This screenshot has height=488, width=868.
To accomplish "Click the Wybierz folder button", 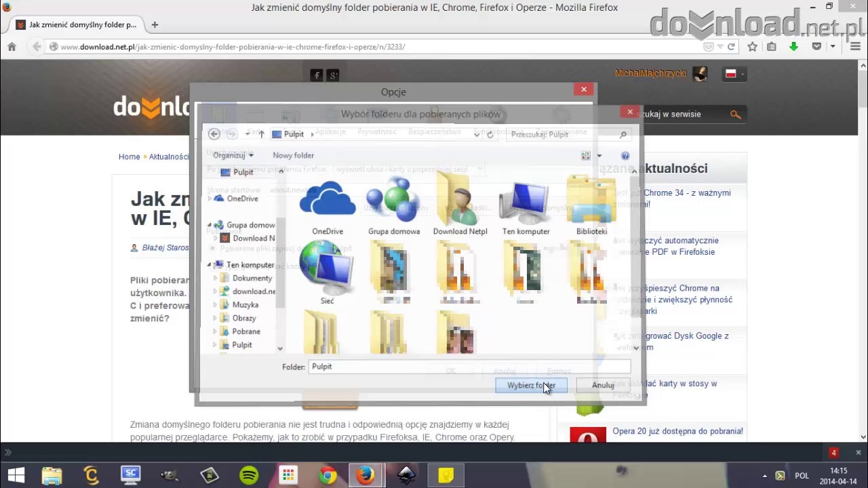I will 531,385.
